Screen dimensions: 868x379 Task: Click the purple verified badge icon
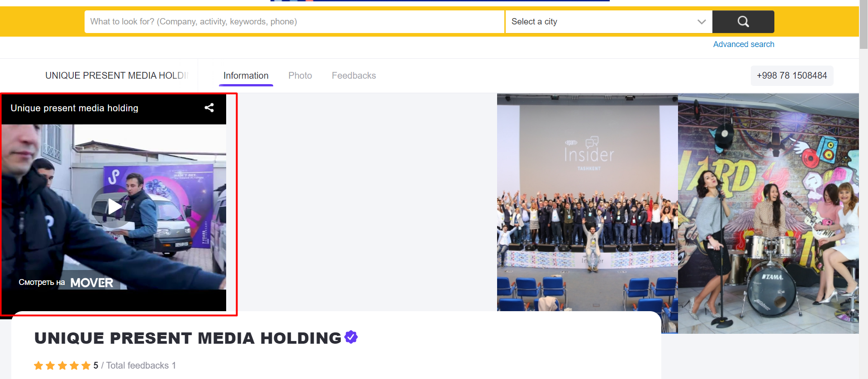[351, 337]
